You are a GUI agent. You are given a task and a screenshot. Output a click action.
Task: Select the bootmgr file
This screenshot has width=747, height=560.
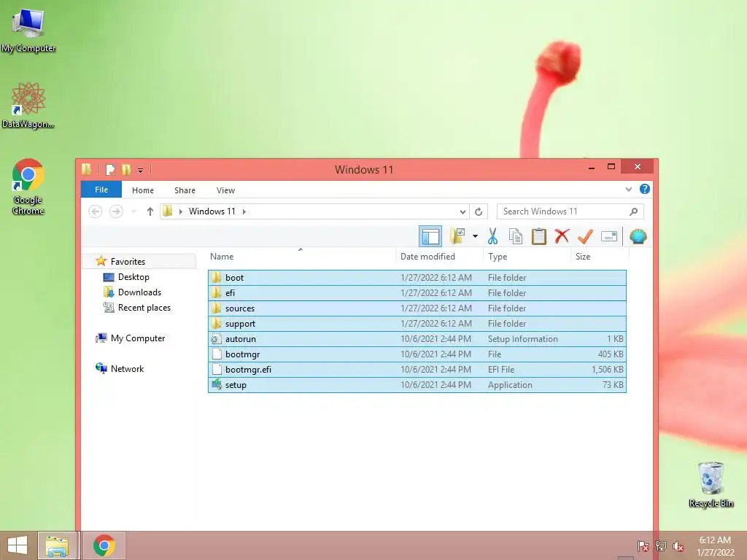[417, 354]
